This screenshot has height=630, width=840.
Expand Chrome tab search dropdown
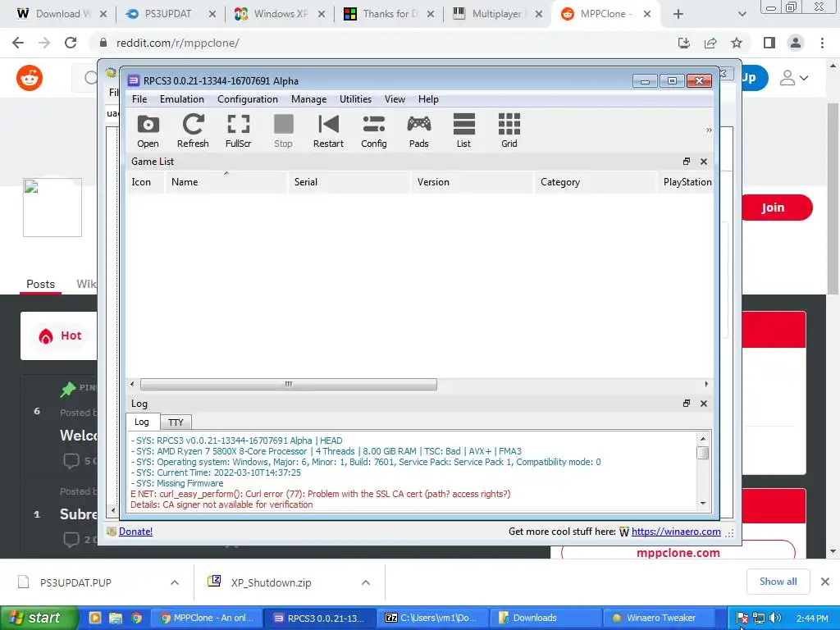point(742,14)
